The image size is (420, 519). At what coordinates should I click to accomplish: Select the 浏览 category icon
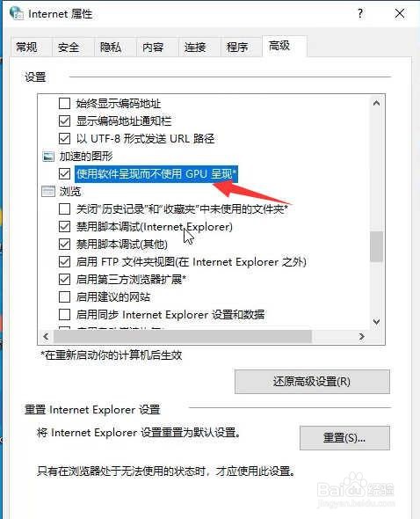pos(48,191)
